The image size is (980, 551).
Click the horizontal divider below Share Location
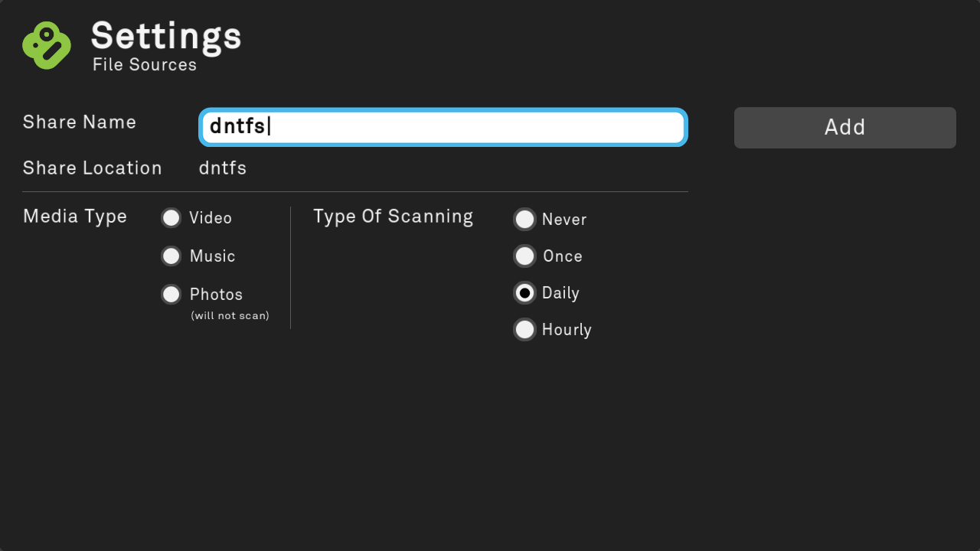point(355,191)
